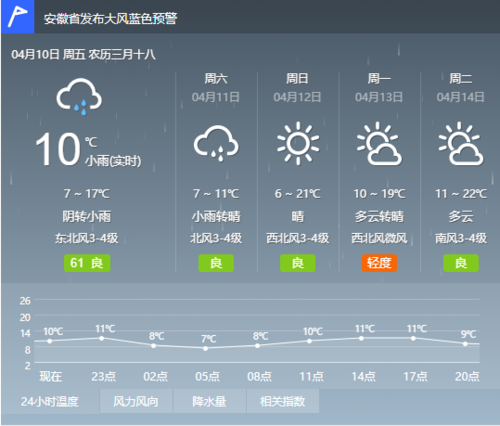Click the 周一 forecast heading
500x426 pixels.
379,79
